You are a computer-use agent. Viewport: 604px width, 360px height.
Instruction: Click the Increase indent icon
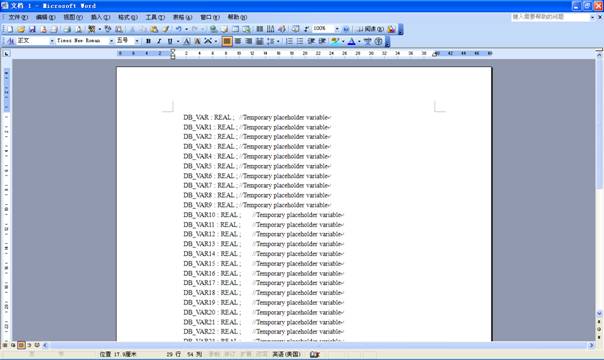[322, 41]
